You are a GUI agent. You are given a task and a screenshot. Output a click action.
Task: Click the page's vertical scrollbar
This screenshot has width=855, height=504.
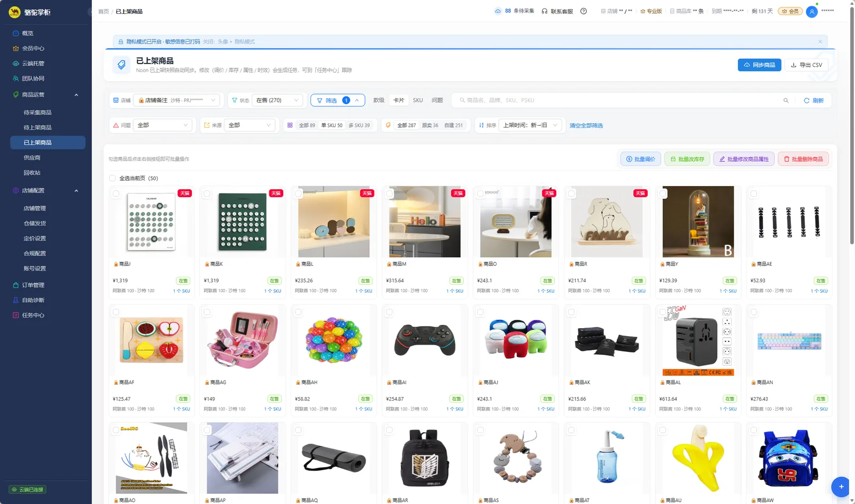852,126
